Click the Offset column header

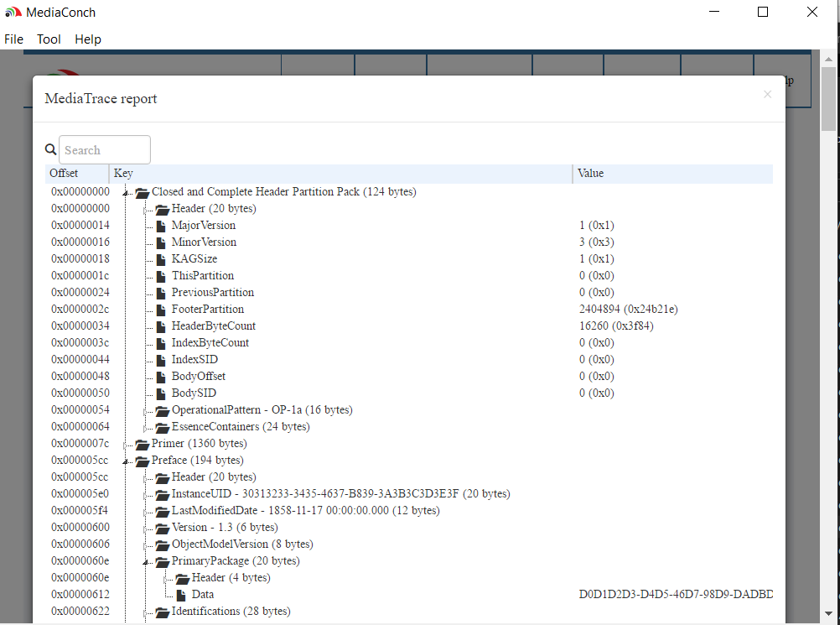point(77,174)
